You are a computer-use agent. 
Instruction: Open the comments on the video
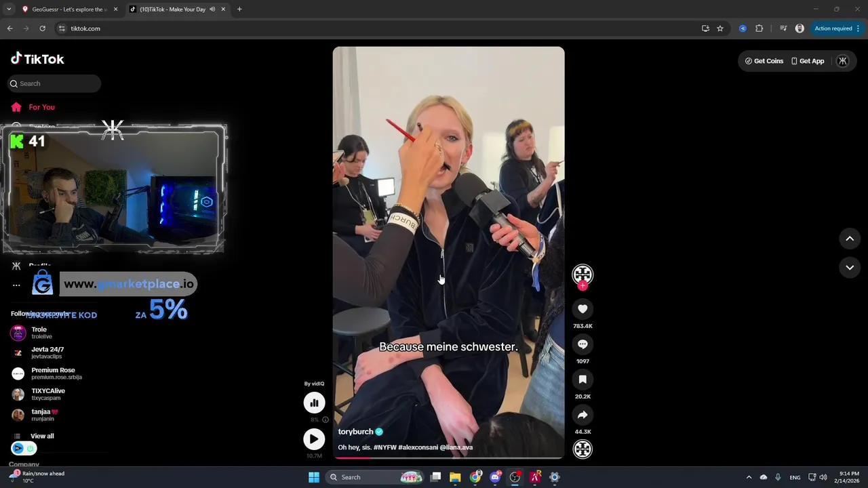click(x=583, y=344)
